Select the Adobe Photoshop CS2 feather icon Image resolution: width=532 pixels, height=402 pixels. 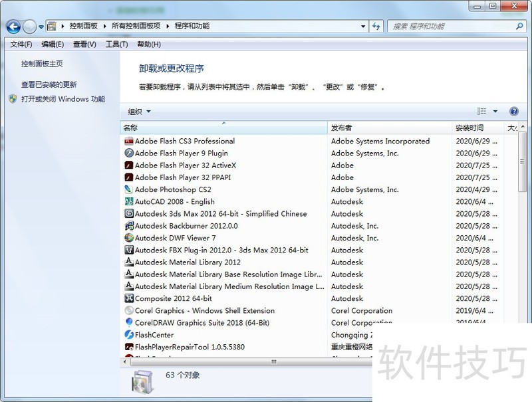coord(129,189)
